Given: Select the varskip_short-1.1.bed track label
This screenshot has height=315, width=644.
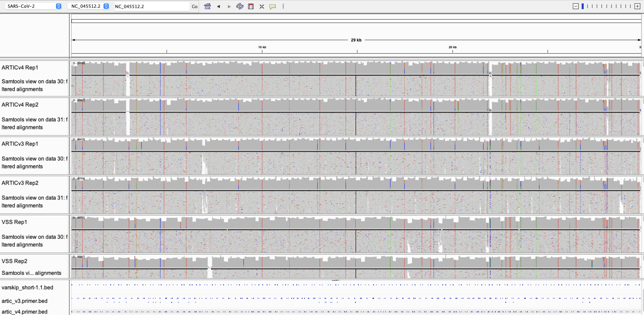Looking at the screenshot, I should [x=27, y=287].
